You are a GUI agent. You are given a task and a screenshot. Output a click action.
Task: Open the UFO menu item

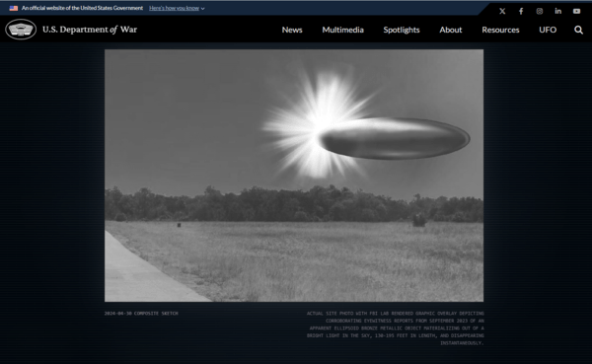tap(548, 30)
